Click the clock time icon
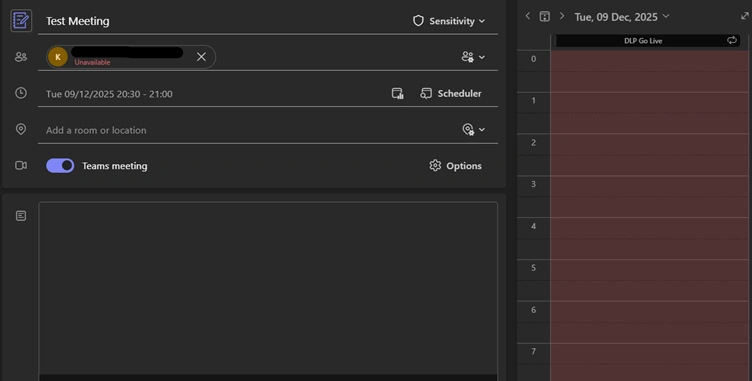Viewport: 752px width, 381px height. pyautogui.click(x=21, y=93)
